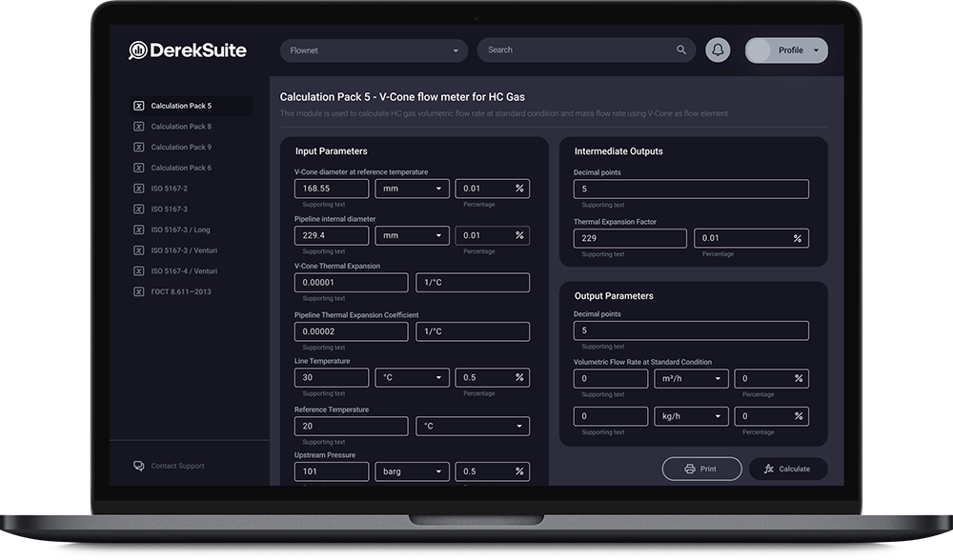Click the icon beside Calculation Pack 8

(x=139, y=127)
